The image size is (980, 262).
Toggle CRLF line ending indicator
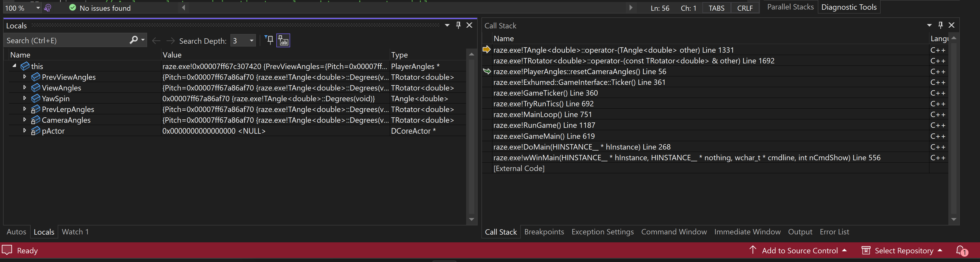[x=745, y=8]
